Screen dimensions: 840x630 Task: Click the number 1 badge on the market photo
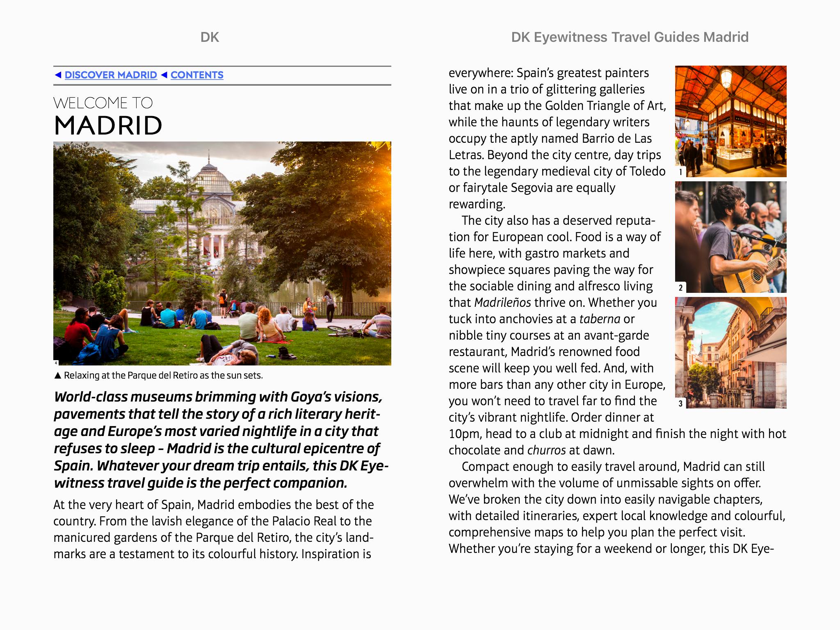click(680, 172)
